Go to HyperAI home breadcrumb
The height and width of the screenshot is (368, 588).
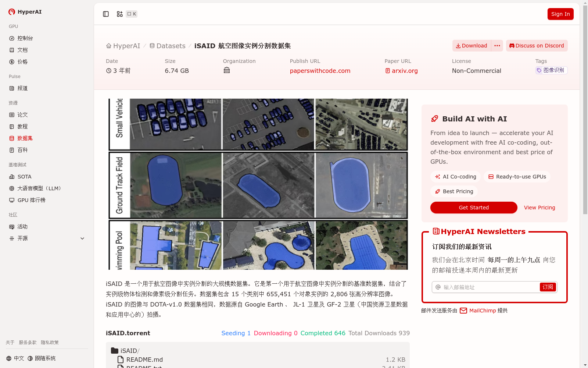[x=123, y=46]
